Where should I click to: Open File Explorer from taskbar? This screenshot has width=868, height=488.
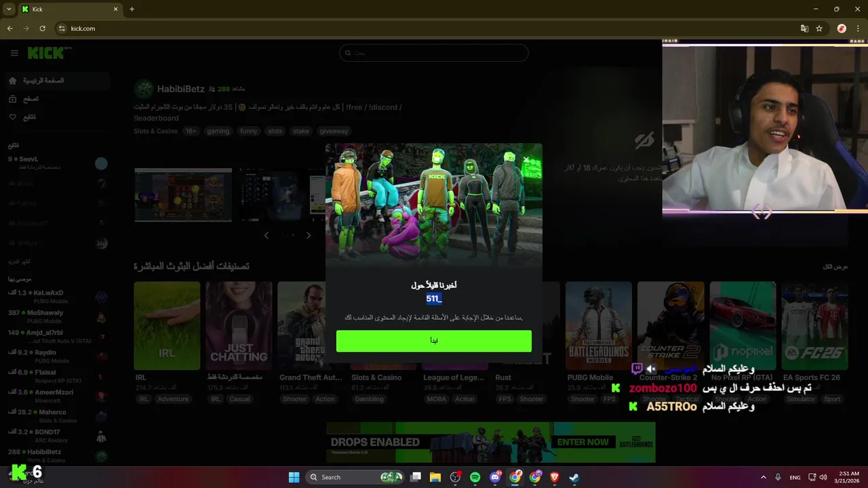pyautogui.click(x=435, y=477)
